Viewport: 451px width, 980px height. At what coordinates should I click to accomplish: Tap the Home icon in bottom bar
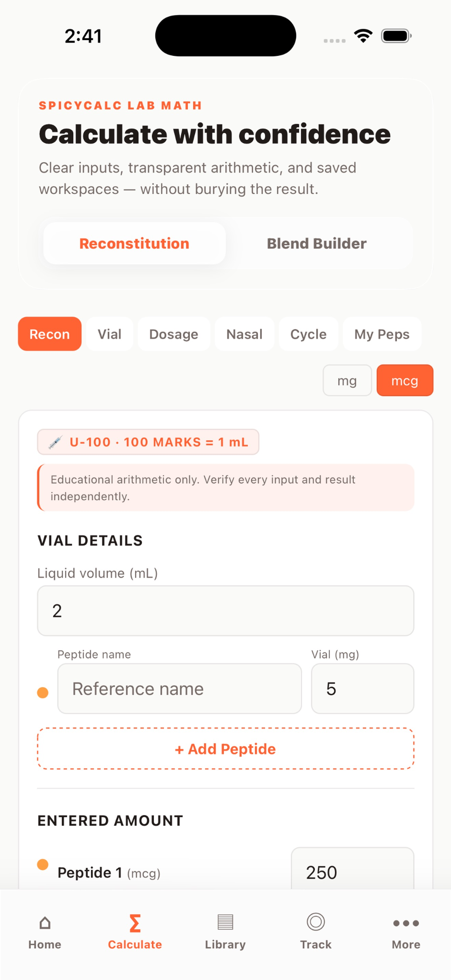click(45, 923)
